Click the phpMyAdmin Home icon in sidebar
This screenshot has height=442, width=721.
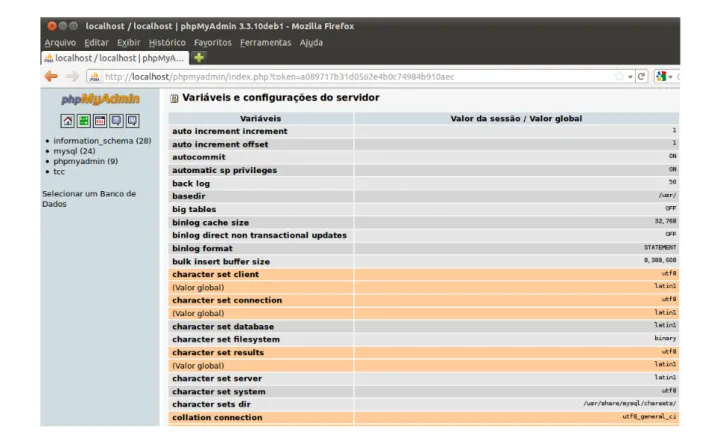pos(68,121)
